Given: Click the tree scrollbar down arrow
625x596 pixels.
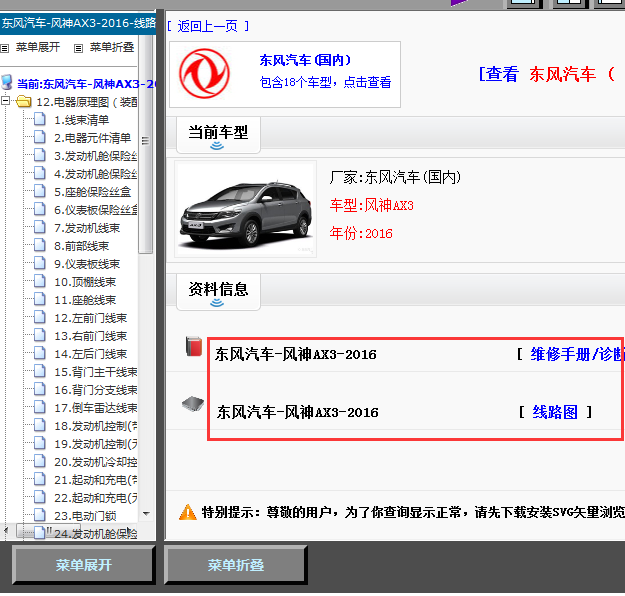Looking at the screenshot, I should (x=146, y=513).
